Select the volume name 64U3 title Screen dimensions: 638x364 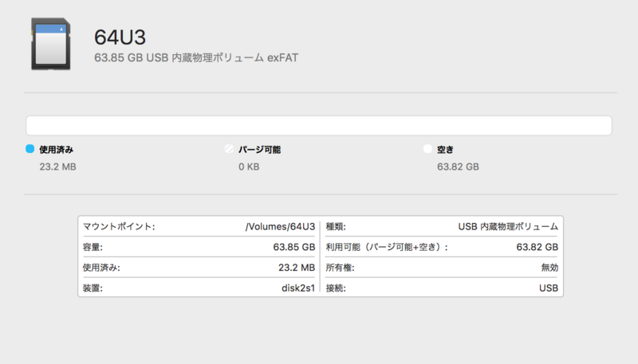[x=120, y=37]
